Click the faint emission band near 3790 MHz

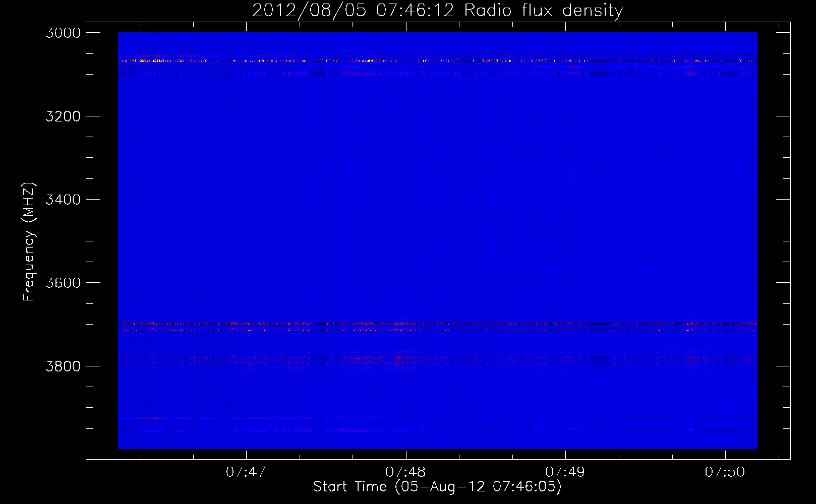[x=437, y=360]
